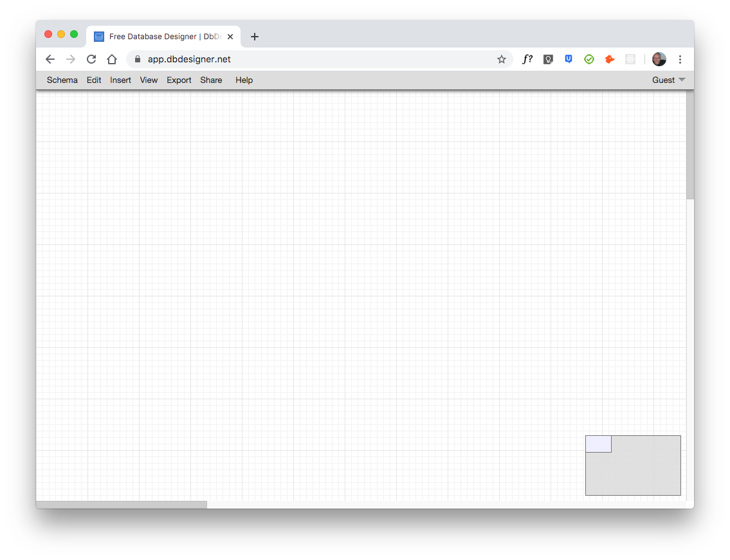Click the blue U shield extension icon
The image size is (730, 560).
(569, 59)
